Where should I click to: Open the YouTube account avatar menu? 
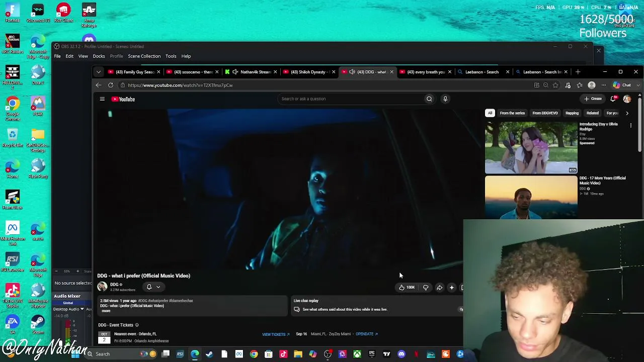pyautogui.click(x=627, y=99)
